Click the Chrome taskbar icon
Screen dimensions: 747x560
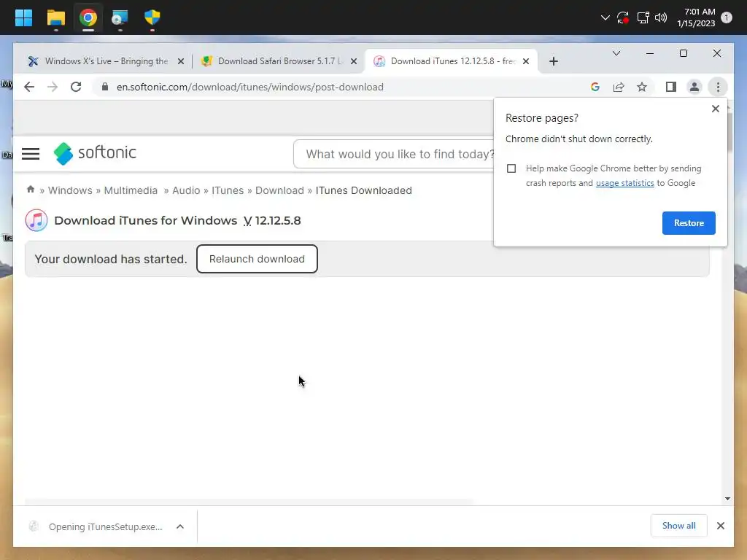point(88,17)
